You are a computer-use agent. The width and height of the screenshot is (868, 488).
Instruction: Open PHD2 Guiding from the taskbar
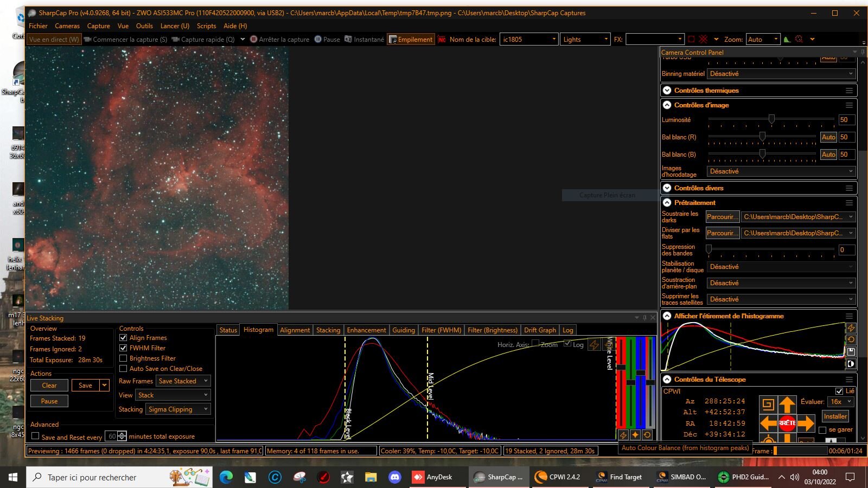coord(743,477)
